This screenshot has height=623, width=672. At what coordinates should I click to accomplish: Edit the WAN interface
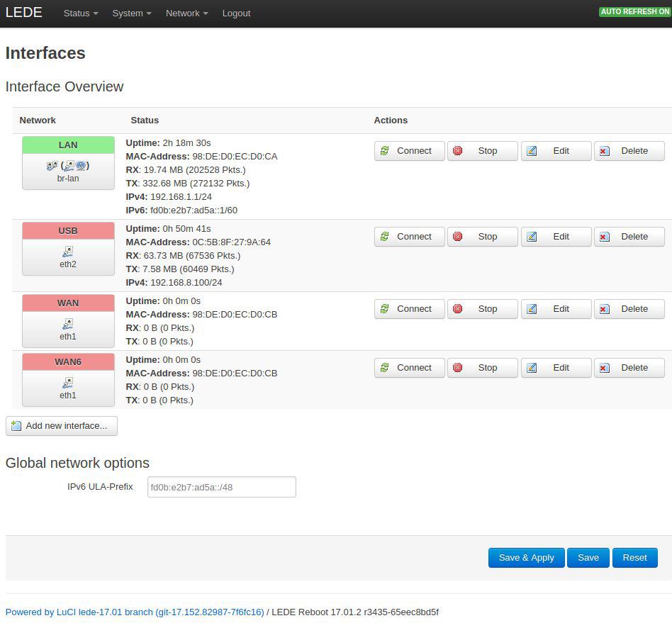click(x=556, y=309)
